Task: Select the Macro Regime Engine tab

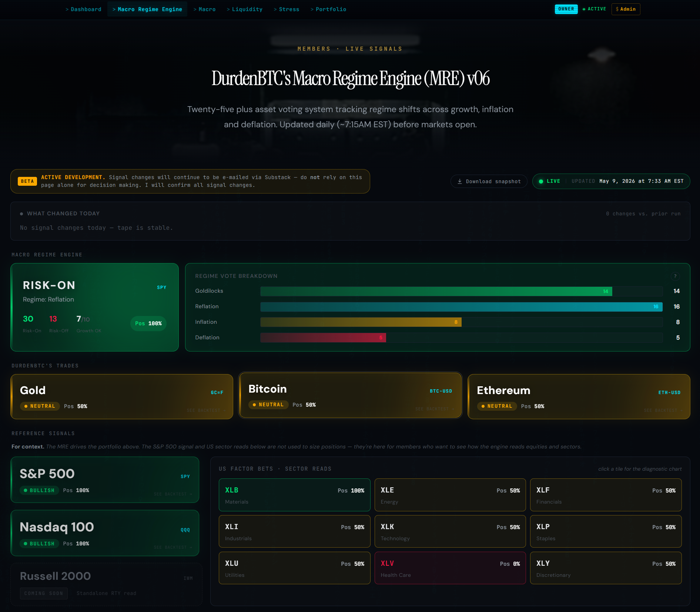Action: click(147, 9)
